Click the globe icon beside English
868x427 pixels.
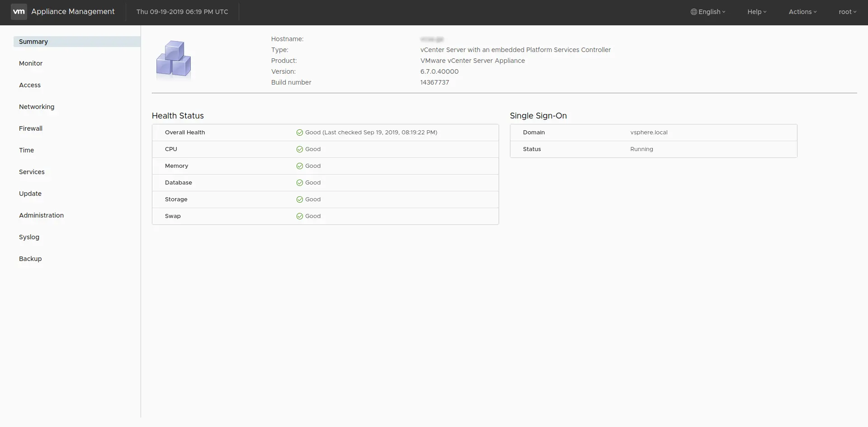tap(693, 12)
